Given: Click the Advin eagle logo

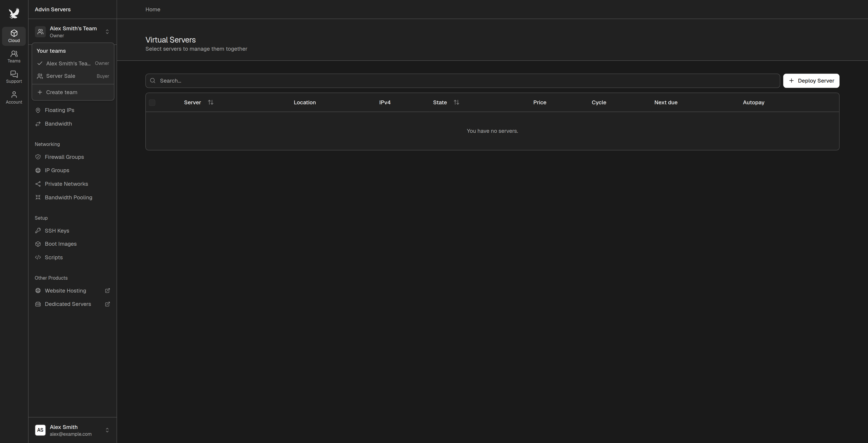Looking at the screenshot, I should (x=14, y=14).
